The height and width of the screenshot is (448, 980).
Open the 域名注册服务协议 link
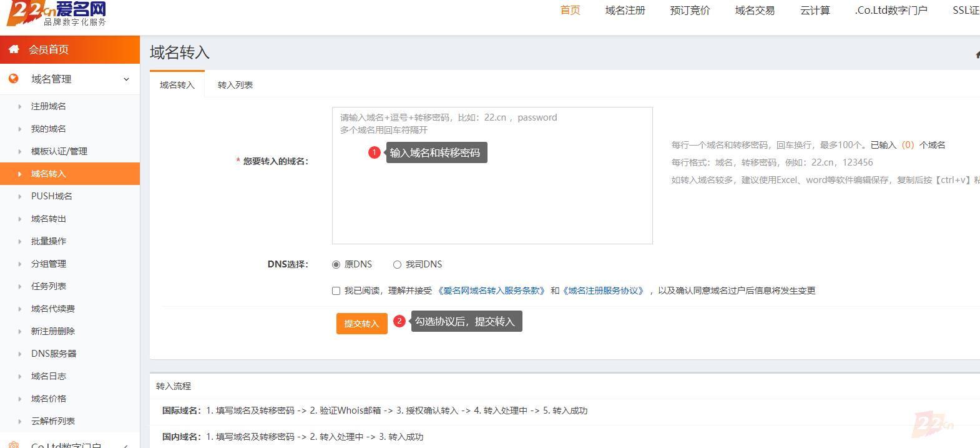(x=604, y=291)
